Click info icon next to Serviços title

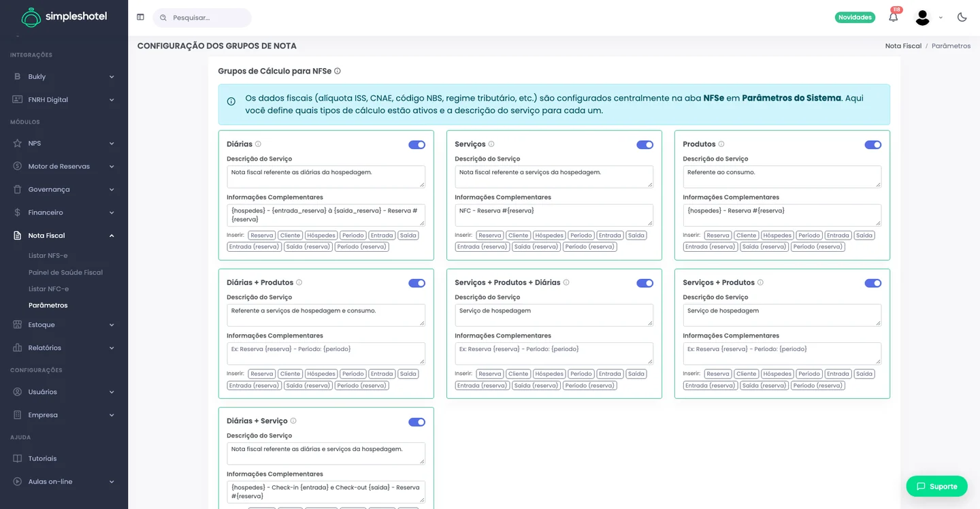click(491, 144)
